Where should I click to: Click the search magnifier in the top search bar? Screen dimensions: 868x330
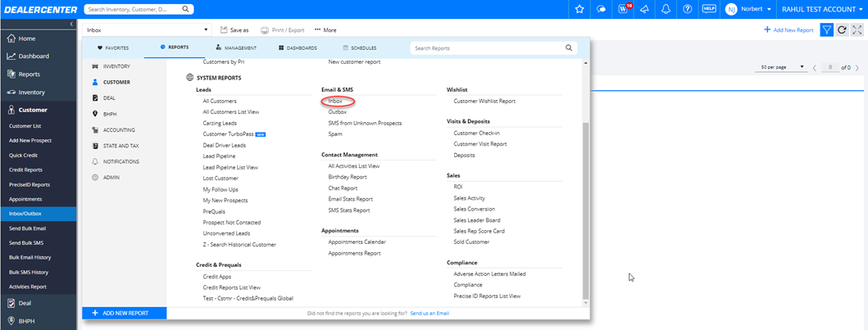[185, 9]
